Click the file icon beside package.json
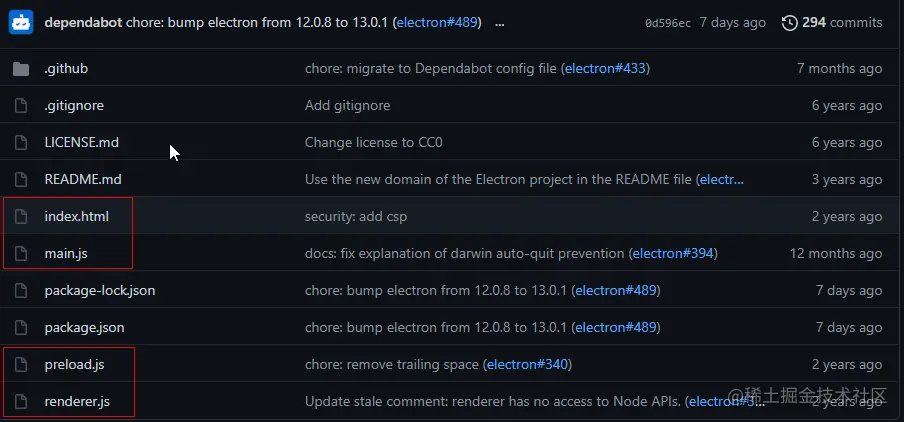The width and height of the screenshot is (904, 422). pyautogui.click(x=20, y=328)
